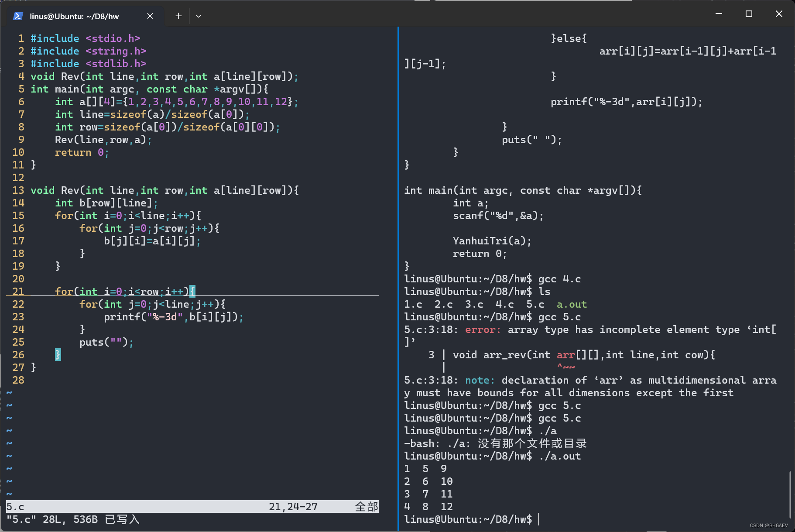
Task: Click the cyan note: label in gcc output
Action: tap(480, 380)
